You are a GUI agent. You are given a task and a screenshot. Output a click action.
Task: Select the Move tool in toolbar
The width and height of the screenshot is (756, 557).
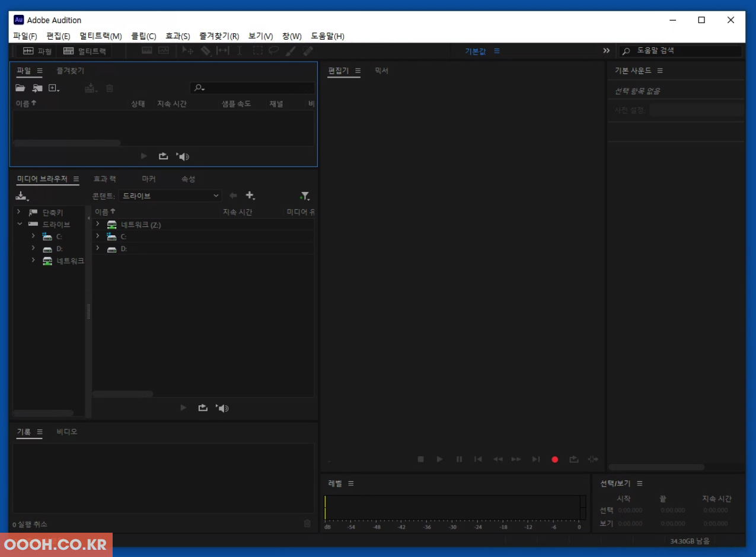point(188,51)
